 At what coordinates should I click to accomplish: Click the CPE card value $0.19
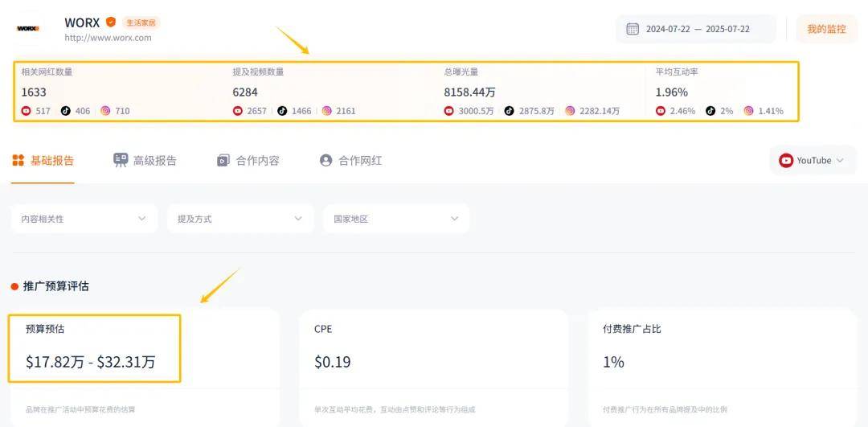(x=333, y=362)
